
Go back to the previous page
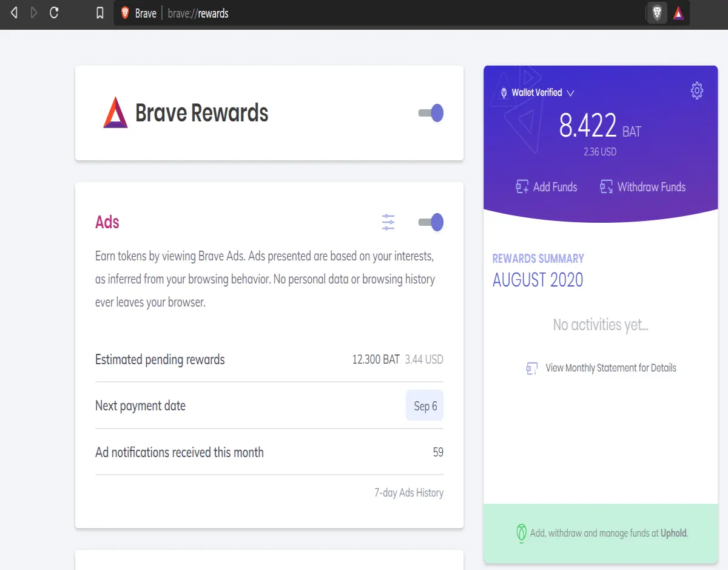14,13
